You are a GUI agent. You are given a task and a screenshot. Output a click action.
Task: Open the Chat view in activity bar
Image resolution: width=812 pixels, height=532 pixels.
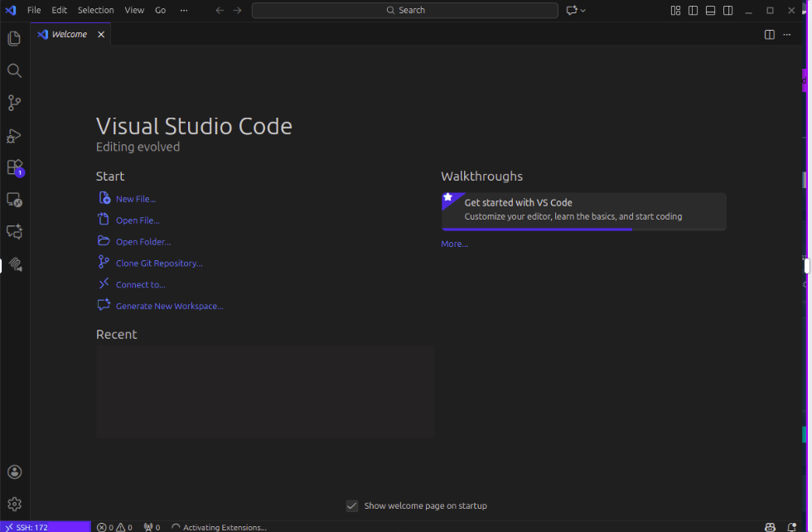tap(14, 232)
